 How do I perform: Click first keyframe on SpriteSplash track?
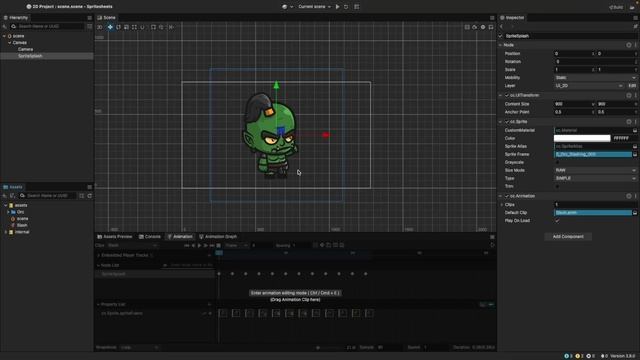[219, 274]
